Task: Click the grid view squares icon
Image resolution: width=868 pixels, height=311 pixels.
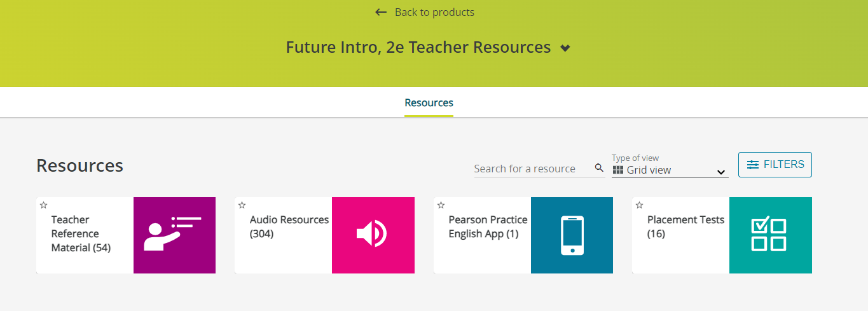Action: [x=618, y=170]
